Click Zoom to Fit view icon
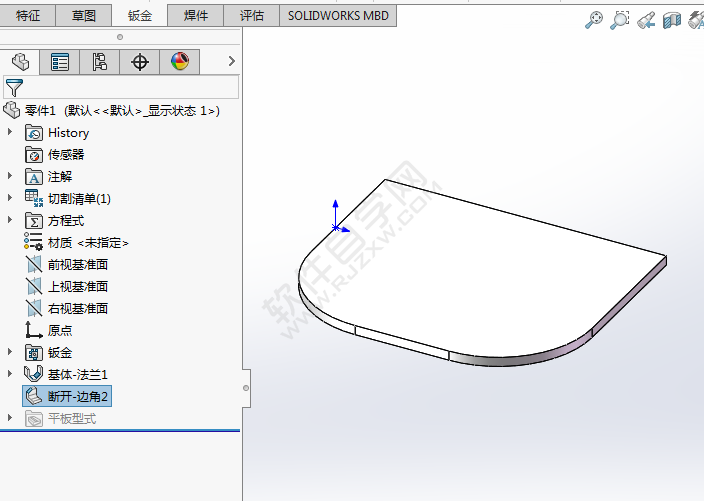 pyautogui.click(x=594, y=20)
